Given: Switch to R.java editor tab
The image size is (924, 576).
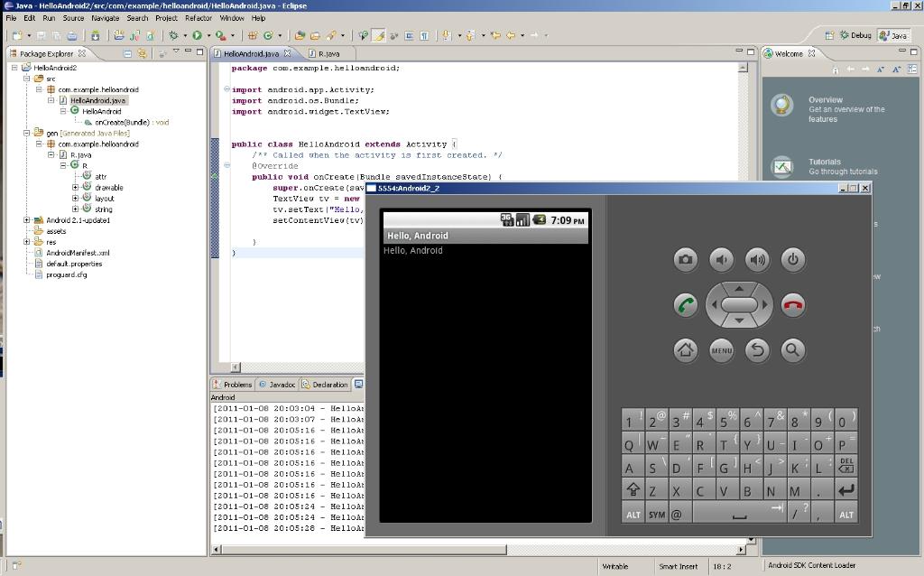Looking at the screenshot, I should coord(328,53).
